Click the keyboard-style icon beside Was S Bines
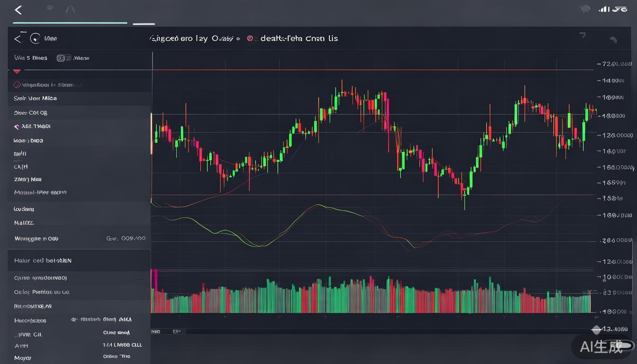The image size is (637, 364). click(x=61, y=58)
